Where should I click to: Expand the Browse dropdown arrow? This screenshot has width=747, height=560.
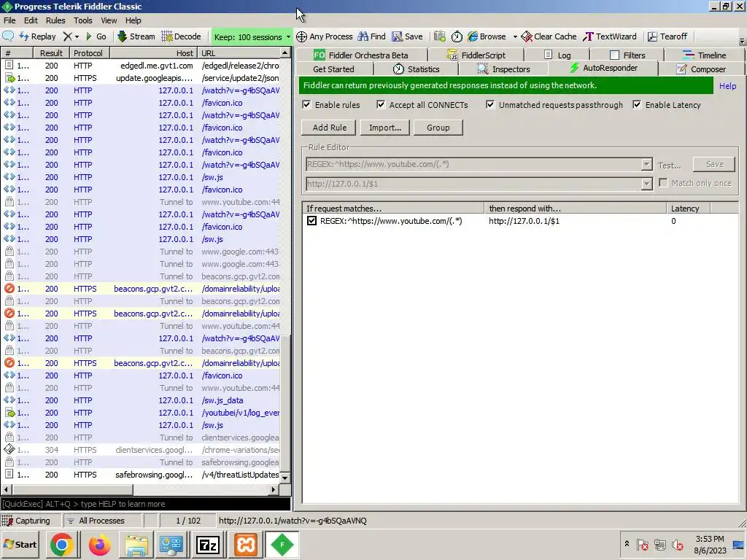point(515,36)
